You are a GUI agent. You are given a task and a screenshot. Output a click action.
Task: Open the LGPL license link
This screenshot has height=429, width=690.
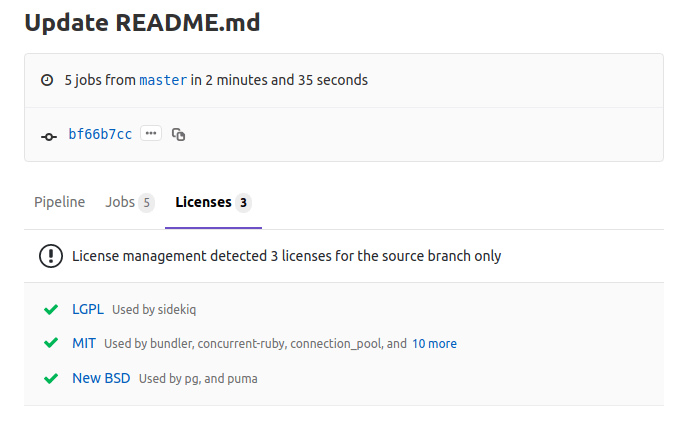point(88,309)
